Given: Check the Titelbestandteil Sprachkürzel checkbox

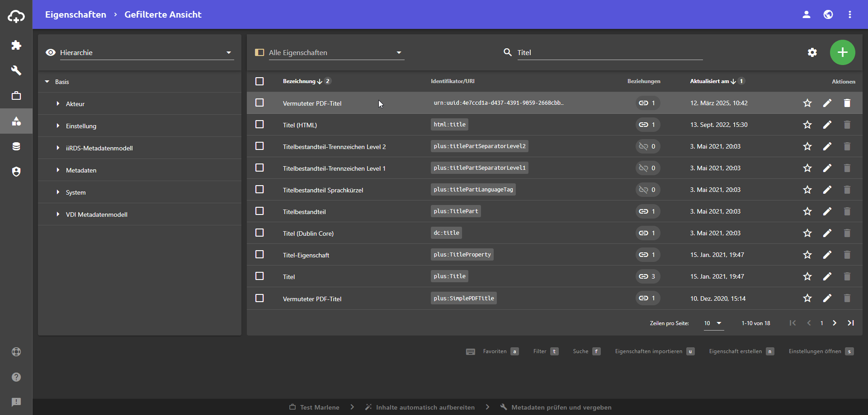Looking at the screenshot, I should tap(259, 189).
